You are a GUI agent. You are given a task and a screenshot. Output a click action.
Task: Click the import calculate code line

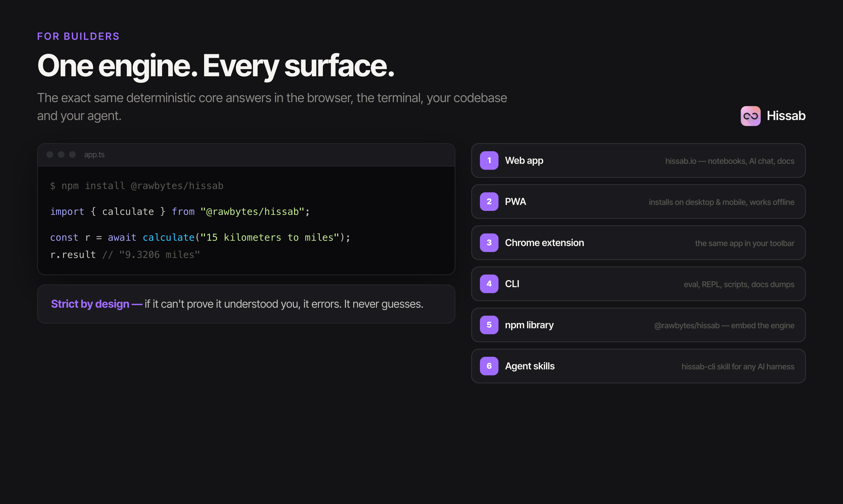coord(180,212)
